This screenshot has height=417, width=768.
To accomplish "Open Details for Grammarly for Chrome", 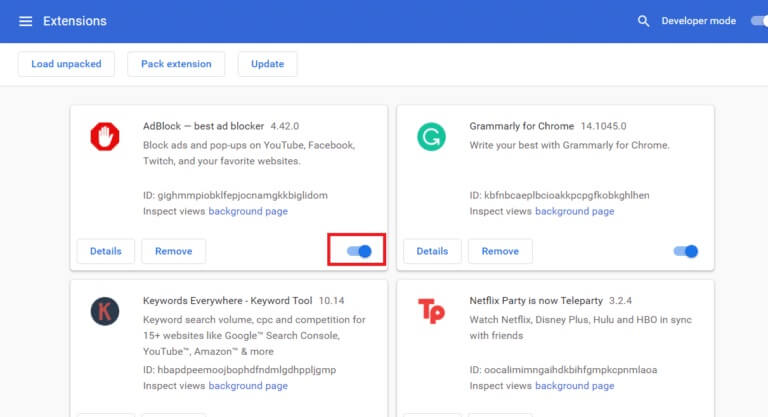I will [x=432, y=251].
